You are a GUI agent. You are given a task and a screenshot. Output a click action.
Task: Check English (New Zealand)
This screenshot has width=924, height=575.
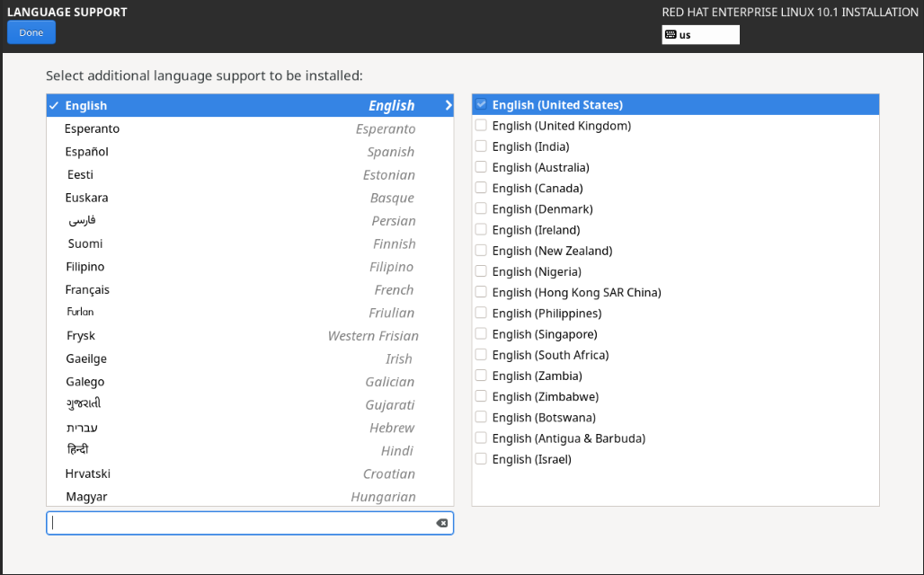pos(480,250)
